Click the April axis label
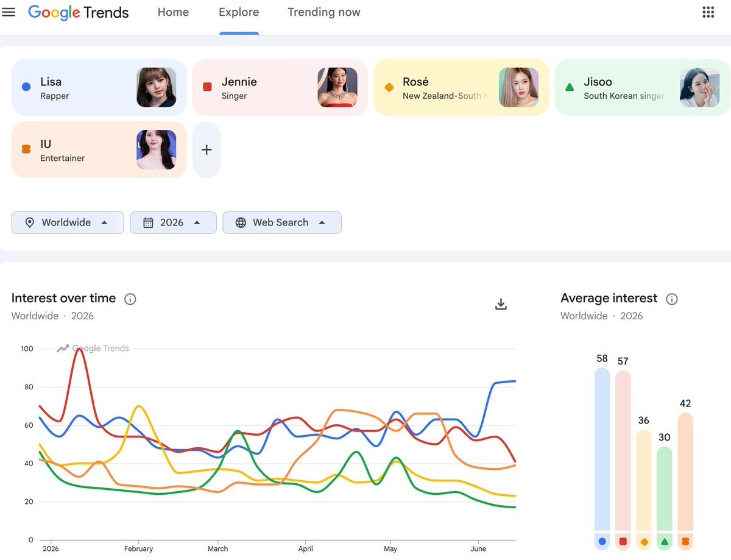Screen dimensions: 731x560 pos(306,548)
